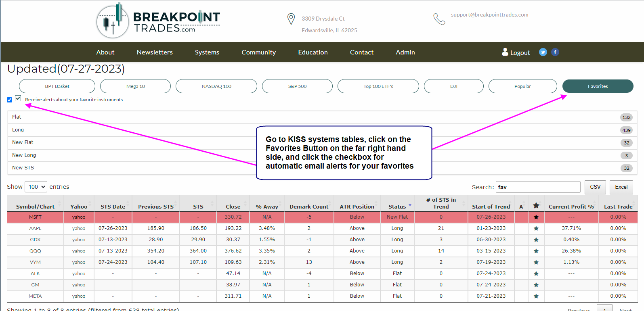The image size is (644, 311).
Task: Sort by favorites star column header
Action: click(536, 206)
